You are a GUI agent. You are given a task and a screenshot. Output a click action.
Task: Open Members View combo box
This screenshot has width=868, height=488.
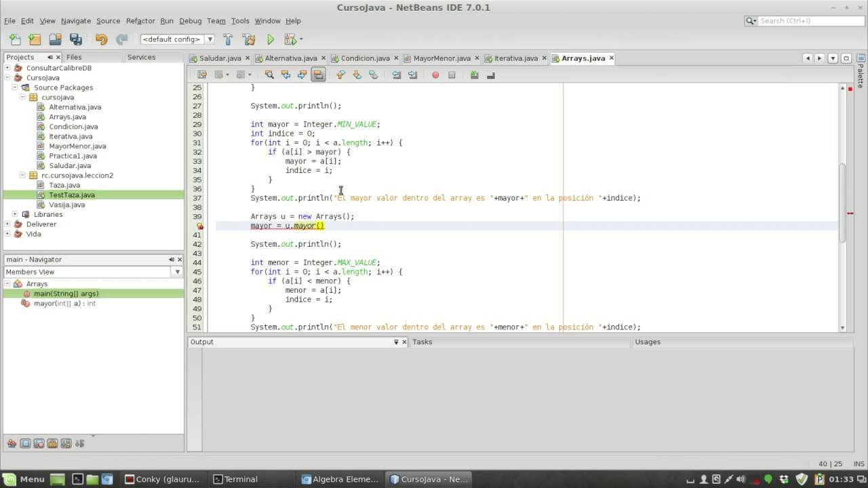pyautogui.click(x=93, y=272)
